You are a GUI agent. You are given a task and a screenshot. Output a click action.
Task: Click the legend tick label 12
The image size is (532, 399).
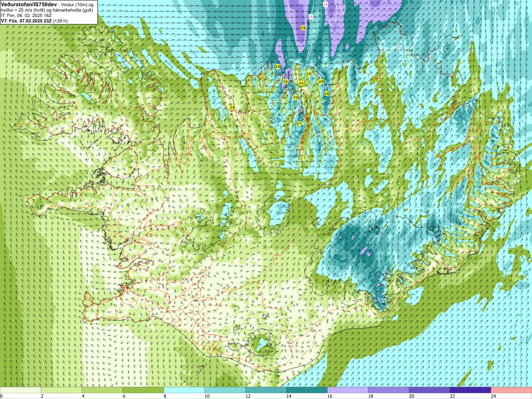pyautogui.click(x=248, y=396)
